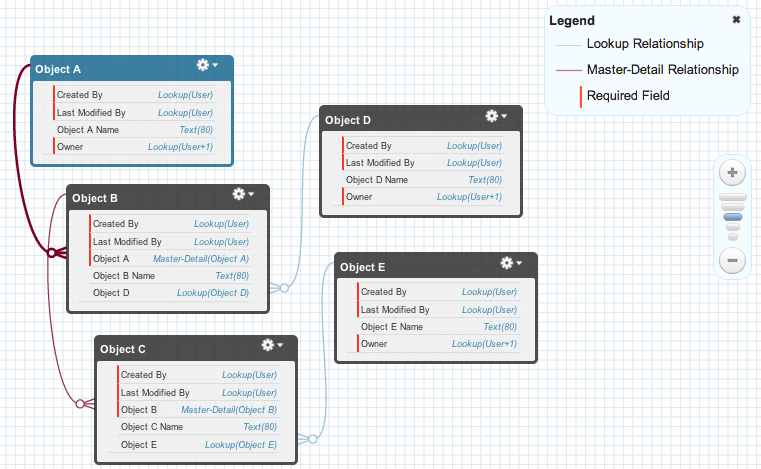Image resolution: width=761 pixels, height=469 pixels.
Task: Click the Object A header title
Action: [59, 70]
